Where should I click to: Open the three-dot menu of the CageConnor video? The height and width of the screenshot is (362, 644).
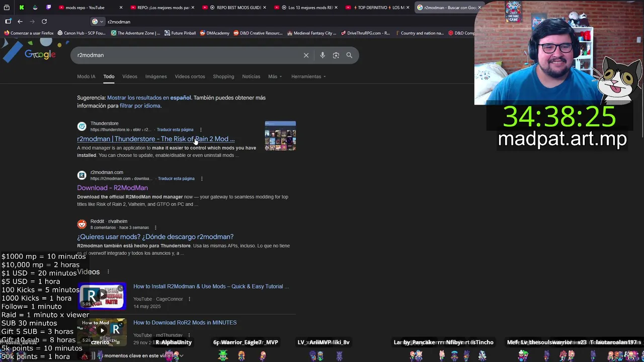point(189,299)
